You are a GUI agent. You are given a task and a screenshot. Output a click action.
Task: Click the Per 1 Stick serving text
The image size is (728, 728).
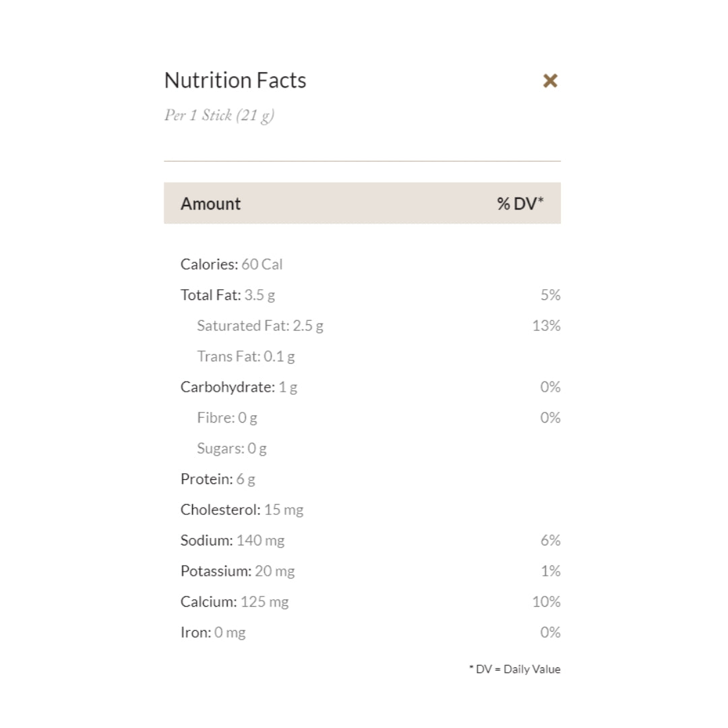coord(219,115)
